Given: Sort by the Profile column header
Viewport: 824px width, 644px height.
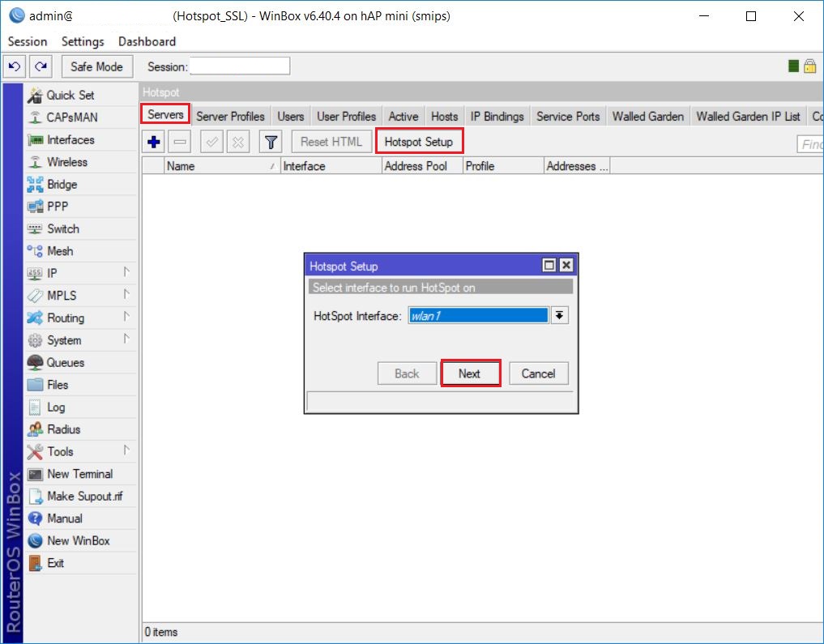Looking at the screenshot, I should (x=503, y=166).
